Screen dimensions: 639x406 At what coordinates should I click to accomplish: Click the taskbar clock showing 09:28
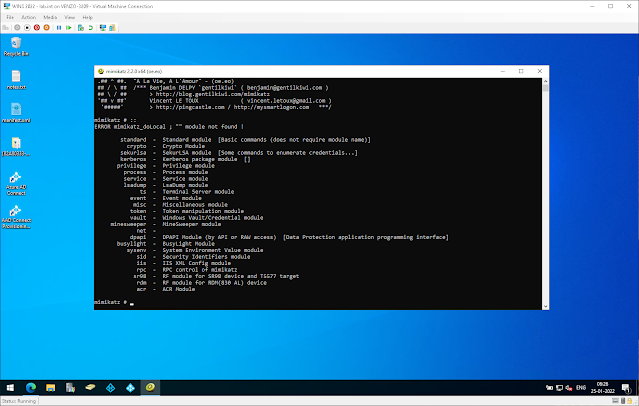point(602,388)
